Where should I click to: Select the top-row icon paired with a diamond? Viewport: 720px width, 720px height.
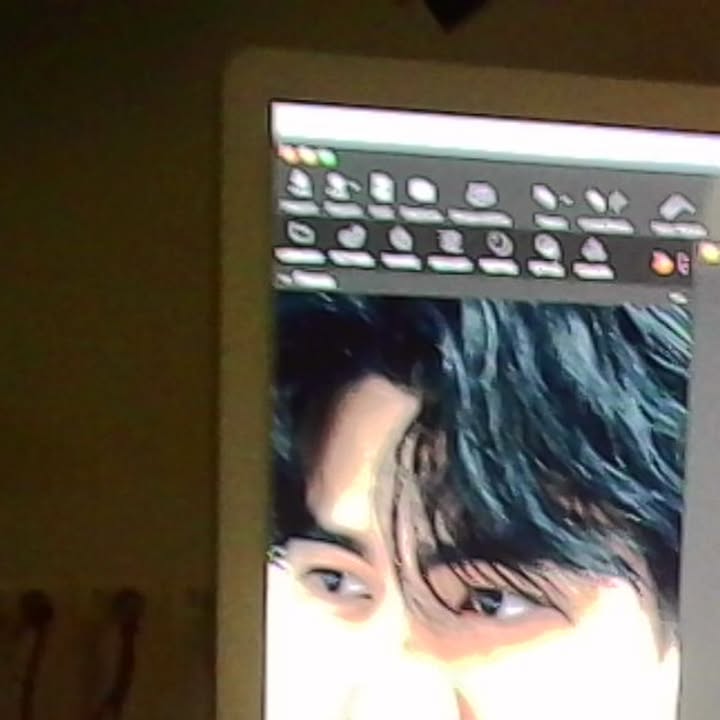605,201
